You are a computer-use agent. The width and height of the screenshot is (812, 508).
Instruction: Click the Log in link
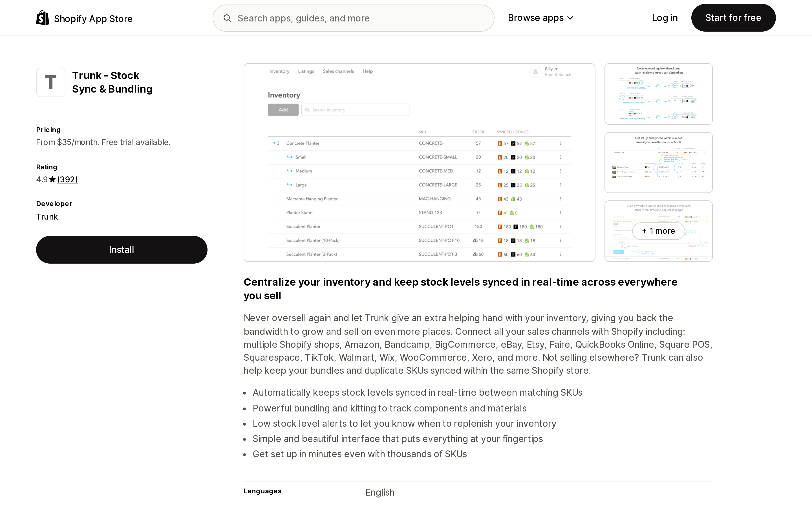664,18
